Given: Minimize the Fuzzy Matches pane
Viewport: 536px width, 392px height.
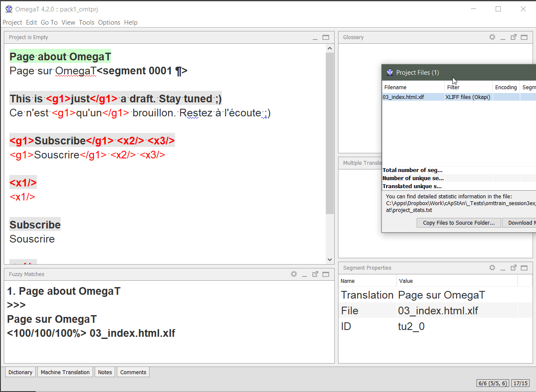Looking at the screenshot, I should pos(305,275).
